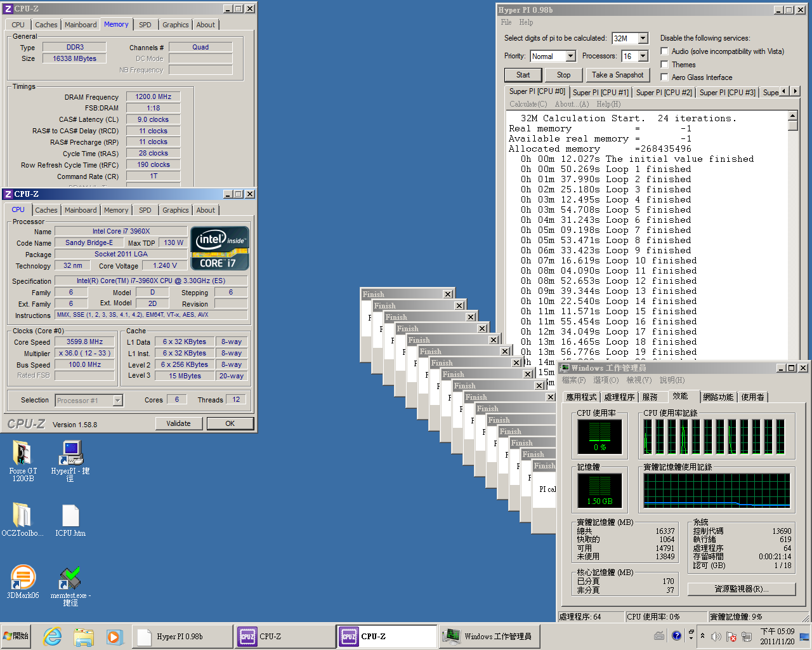
Task: Click the DRAM Frequency 1200.0 MHz value
Action: coord(153,96)
